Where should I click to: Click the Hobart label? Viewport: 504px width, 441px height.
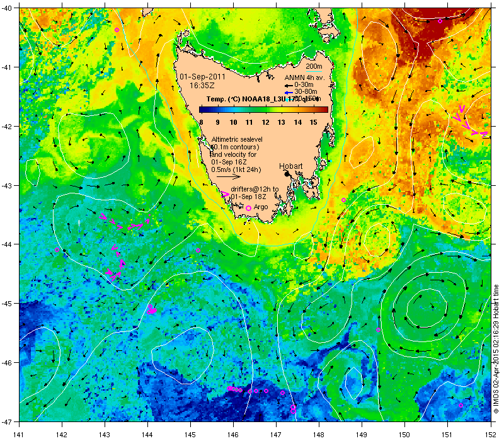tap(290, 166)
